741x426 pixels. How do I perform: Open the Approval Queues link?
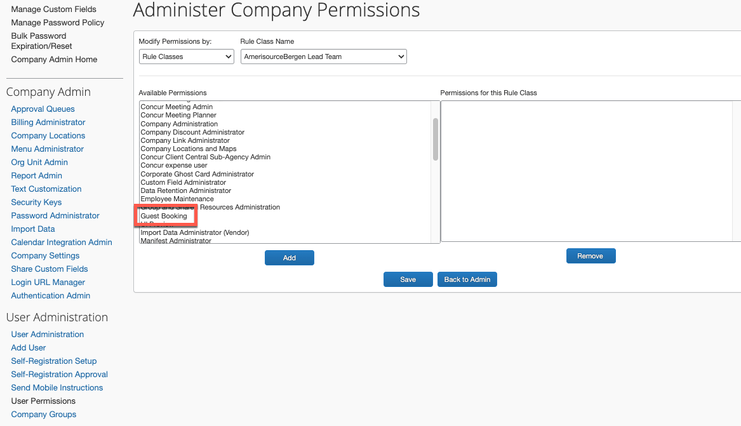[x=43, y=109]
